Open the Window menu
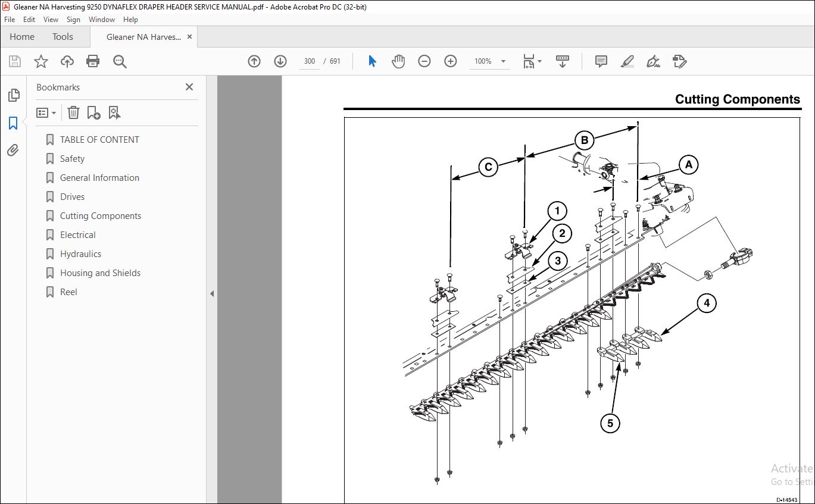 [102, 20]
